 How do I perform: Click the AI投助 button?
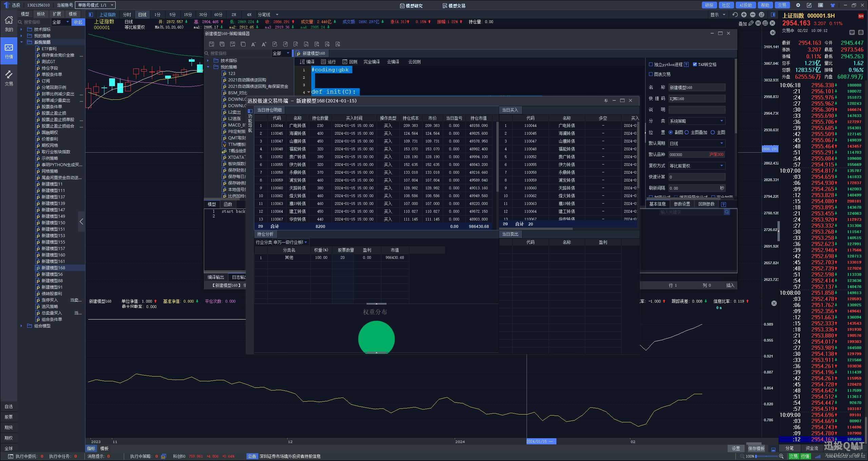pyautogui.click(x=746, y=5)
